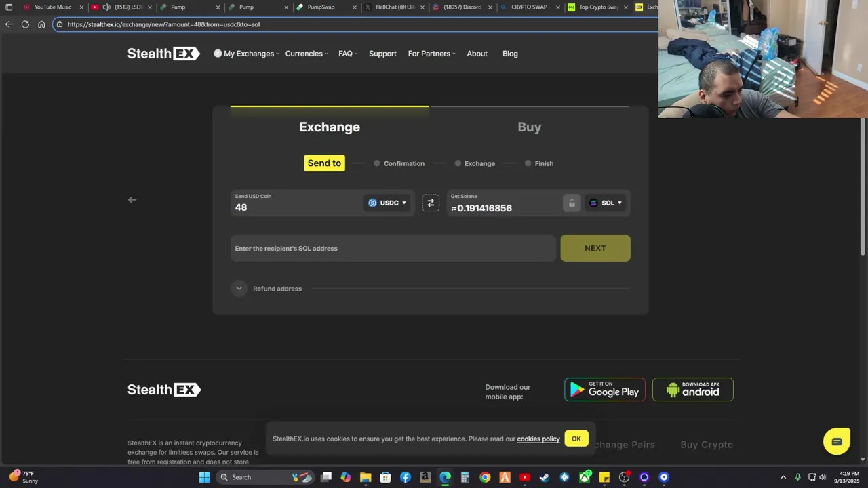Image resolution: width=868 pixels, height=488 pixels.
Task: Switch to HellChat browser tab
Action: pos(395,7)
